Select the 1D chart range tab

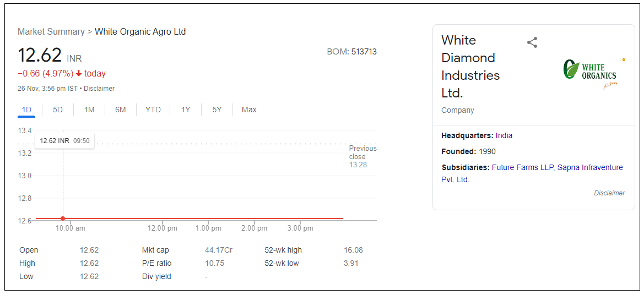(26, 110)
